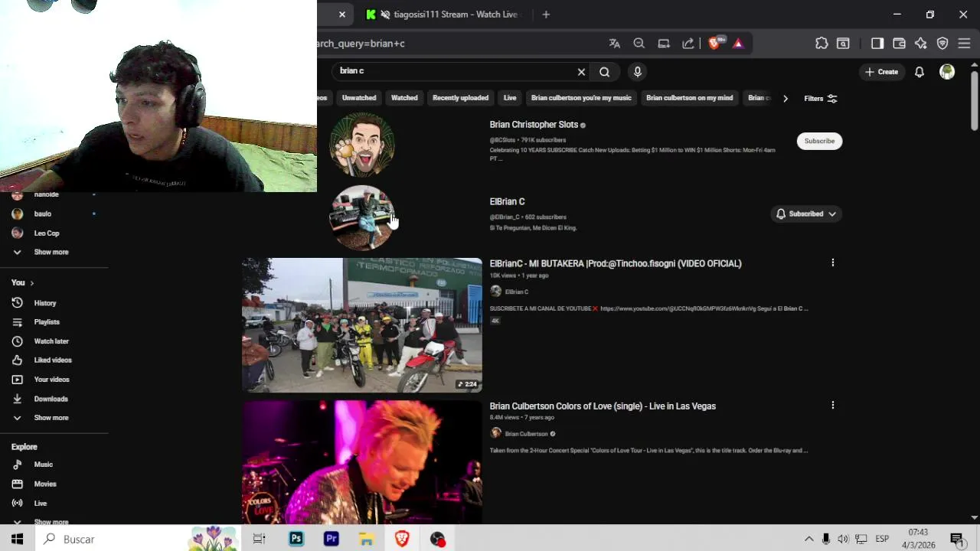The height and width of the screenshot is (551, 980).
Task: Open the ElBrian C channel avatar
Action: tap(362, 218)
